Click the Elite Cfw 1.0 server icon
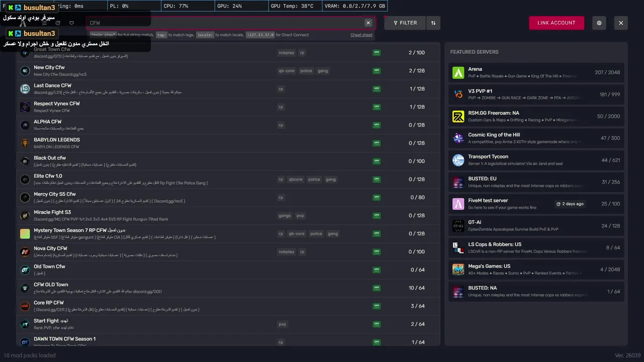The image size is (644, 362). click(25, 179)
